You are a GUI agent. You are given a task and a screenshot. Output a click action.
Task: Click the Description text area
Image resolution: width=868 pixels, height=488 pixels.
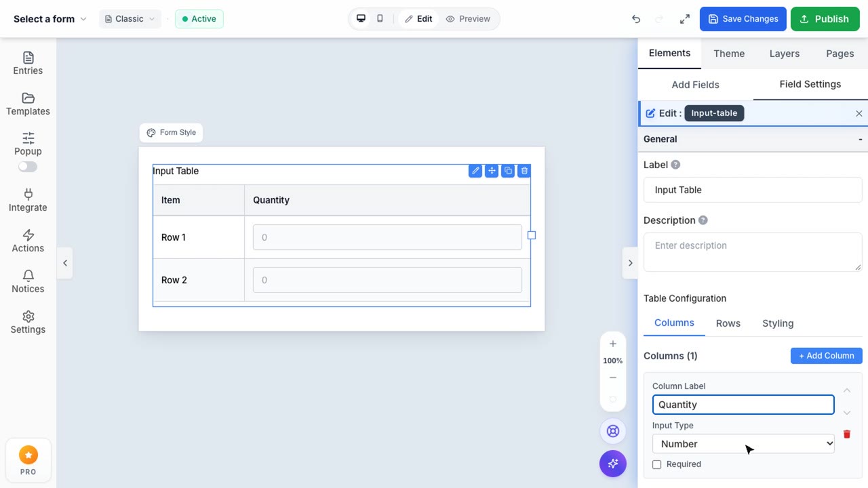753,251
